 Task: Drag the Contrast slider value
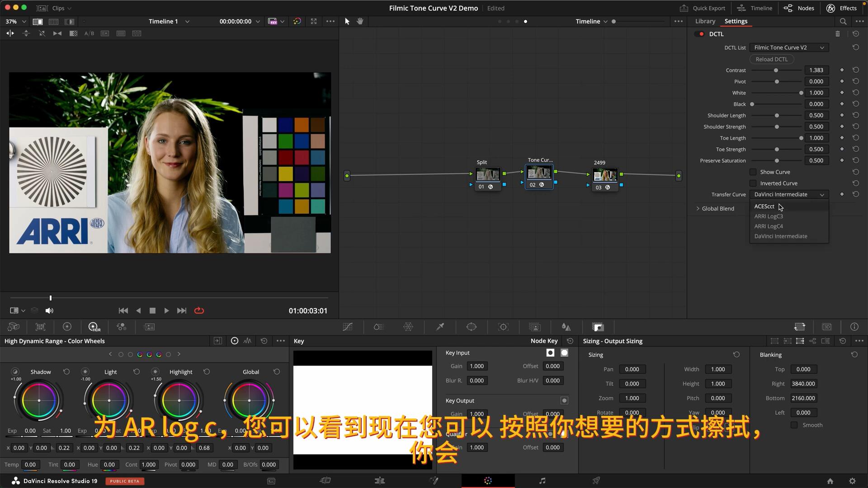click(x=816, y=70)
